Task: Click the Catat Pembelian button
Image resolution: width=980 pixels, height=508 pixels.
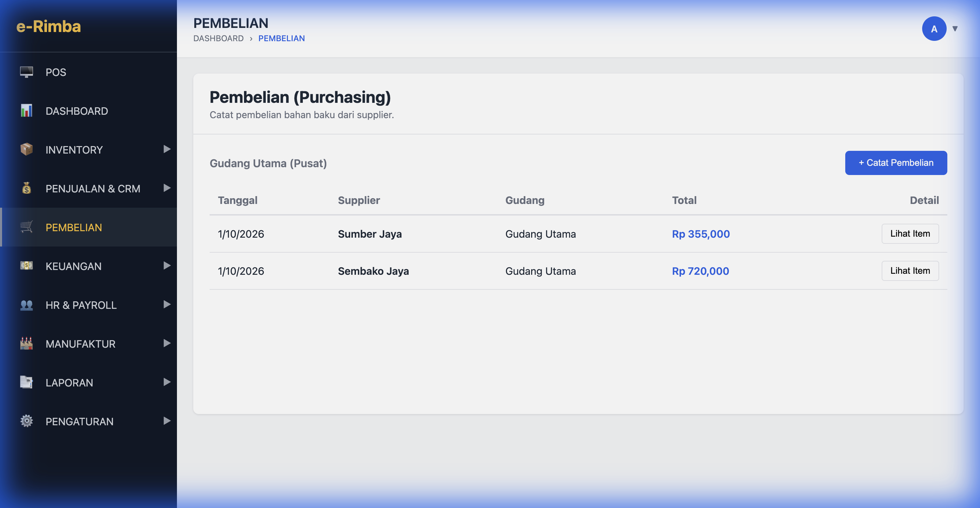Action: click(x=896, y=162)
